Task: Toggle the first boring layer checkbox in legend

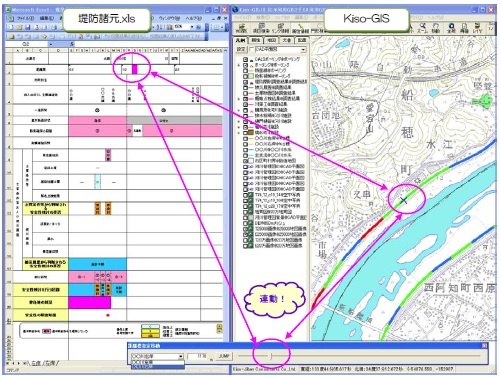Action: click(x=245, y=59)
